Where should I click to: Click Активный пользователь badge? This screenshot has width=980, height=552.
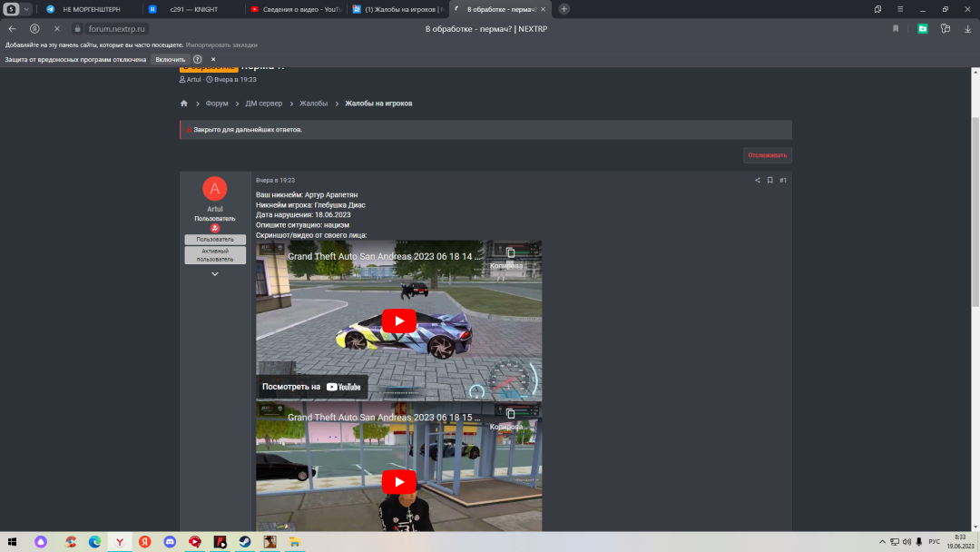pos(215,255)
